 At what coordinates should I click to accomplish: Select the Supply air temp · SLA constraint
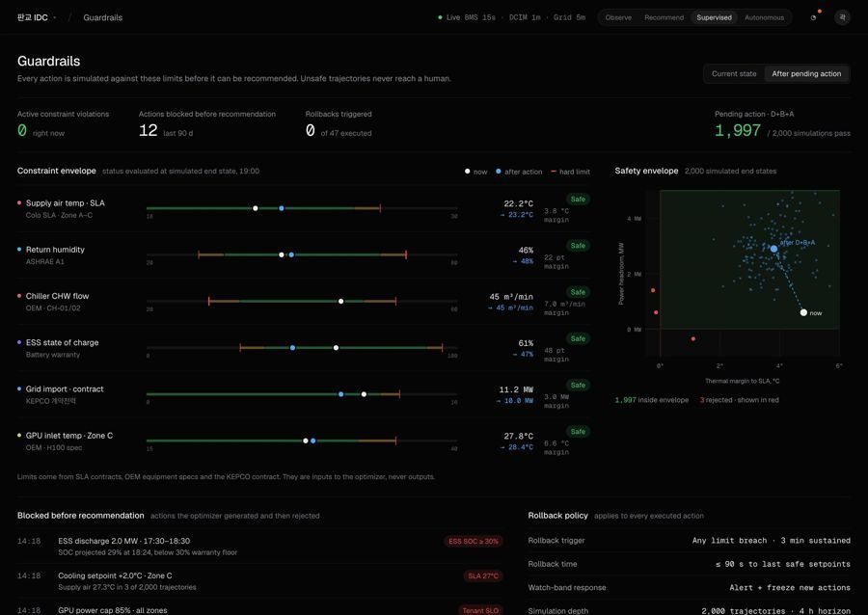(66, 203)
